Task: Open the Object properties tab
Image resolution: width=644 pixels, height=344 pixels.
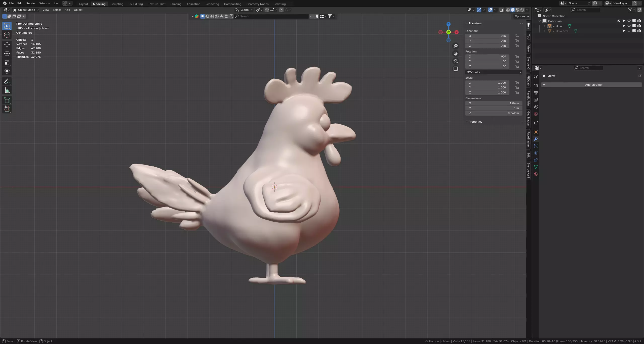Action: [x=536, y=132]
